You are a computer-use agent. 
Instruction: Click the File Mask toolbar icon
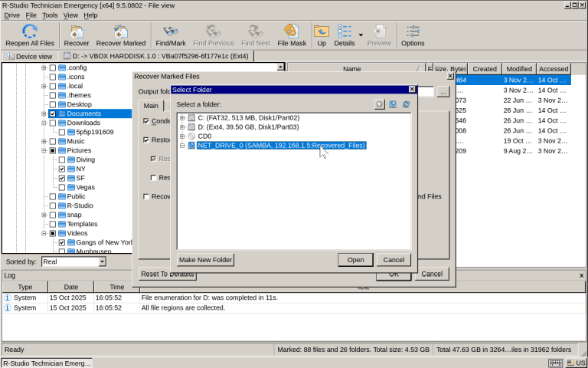[x=292, y=31]
